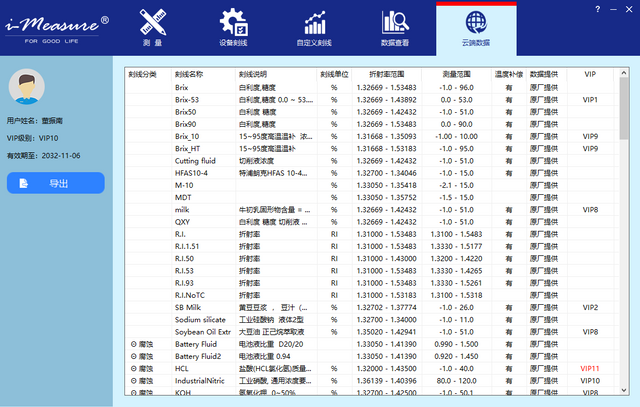
Task: Open the 数据查看 magnifier chart icon
Action: (394, 23)
